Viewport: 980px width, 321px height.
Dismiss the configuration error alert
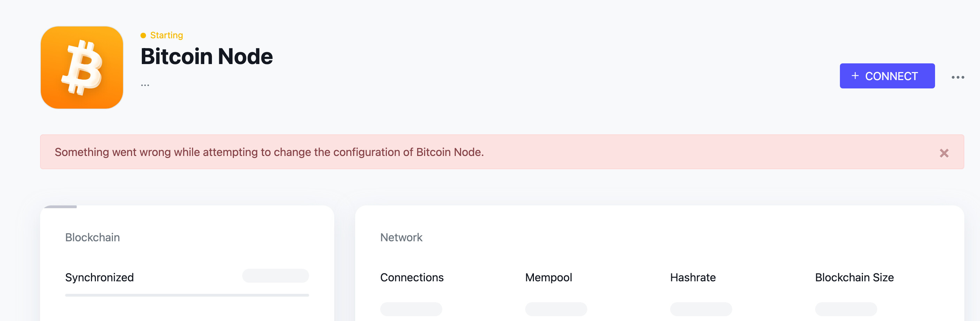pos(944,153)
